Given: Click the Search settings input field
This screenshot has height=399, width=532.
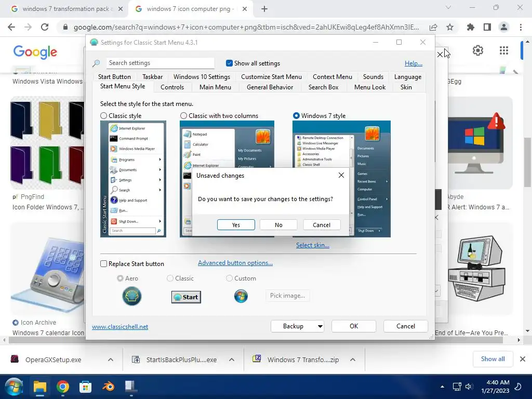Looking at the screenshot, I should click(160, 63).
